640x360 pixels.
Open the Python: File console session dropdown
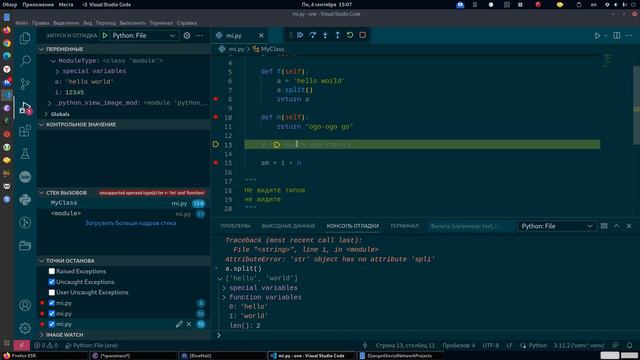557,226
